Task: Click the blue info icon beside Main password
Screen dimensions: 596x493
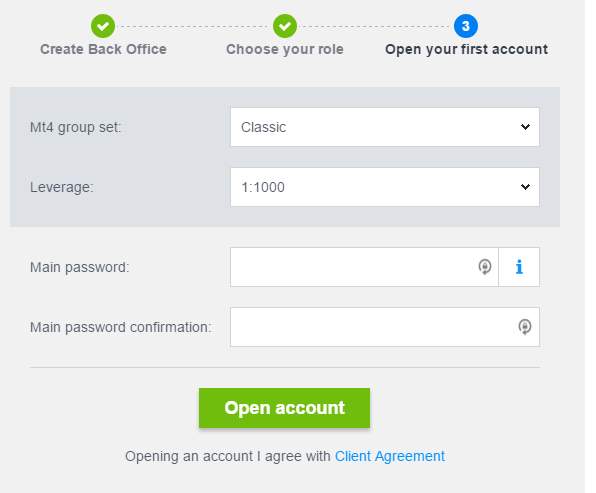Action: (519, 267)
